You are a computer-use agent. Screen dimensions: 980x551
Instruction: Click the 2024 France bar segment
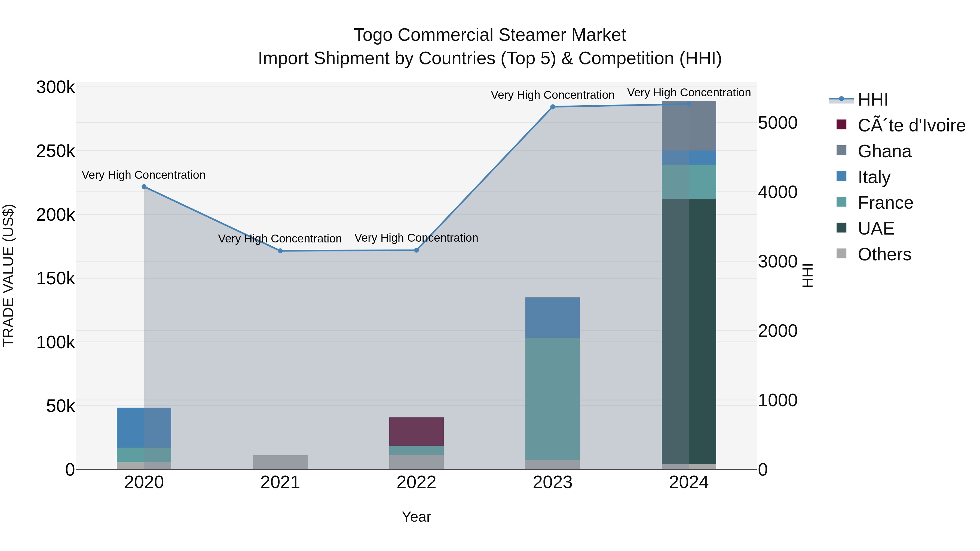[689, 182]
